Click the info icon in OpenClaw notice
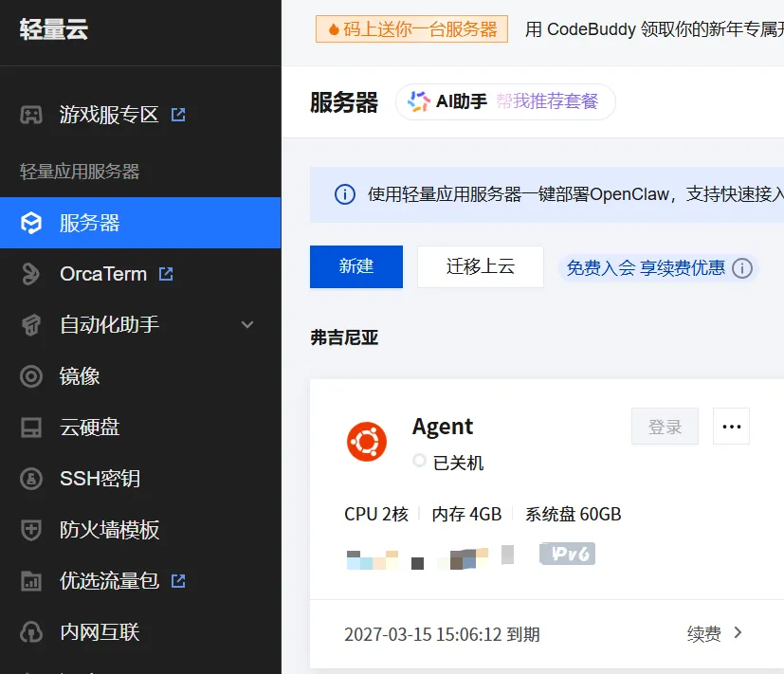The height and width of the screenshot is (674, 784). [x=344, y=194]
